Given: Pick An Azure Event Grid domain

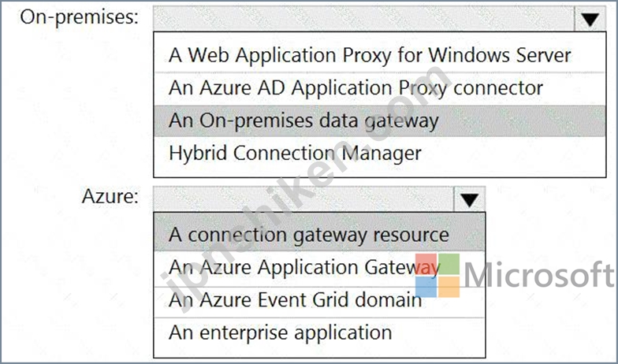Looking at the screenshot, I should 319,300.
